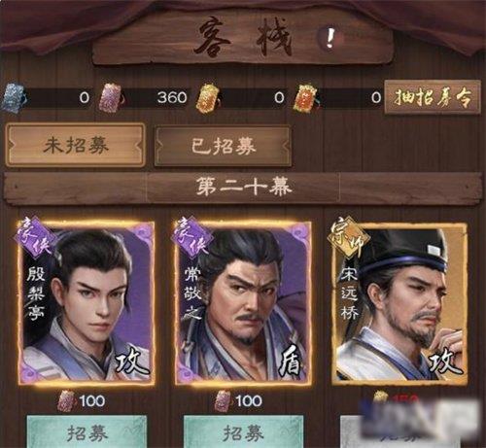Click the 360 purple token counter
This screenshot has height=448, width=486.
tap(172, 98)
